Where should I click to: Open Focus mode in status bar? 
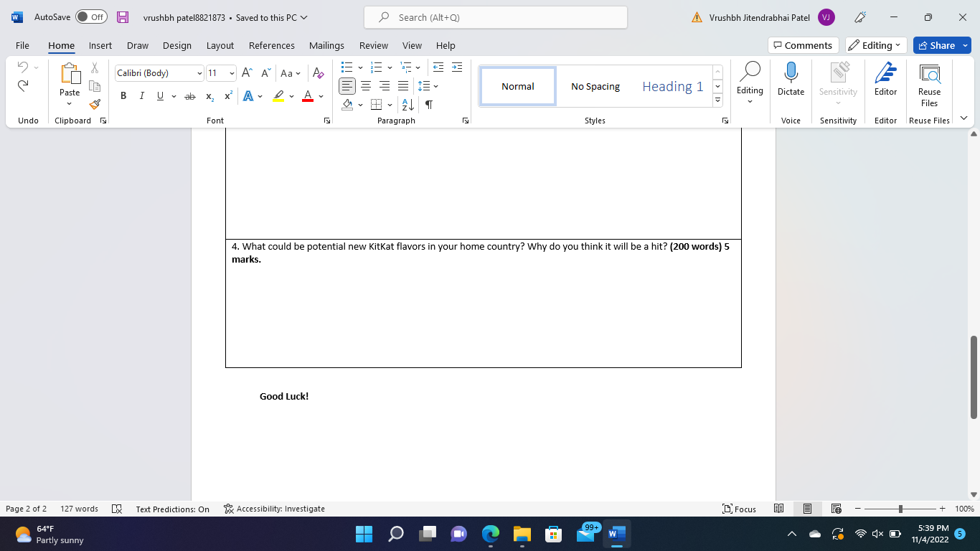click(739, 509)
